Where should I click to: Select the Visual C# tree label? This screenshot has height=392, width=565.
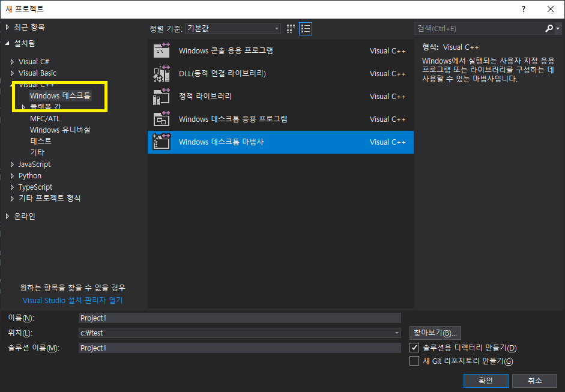coord(34,62)
